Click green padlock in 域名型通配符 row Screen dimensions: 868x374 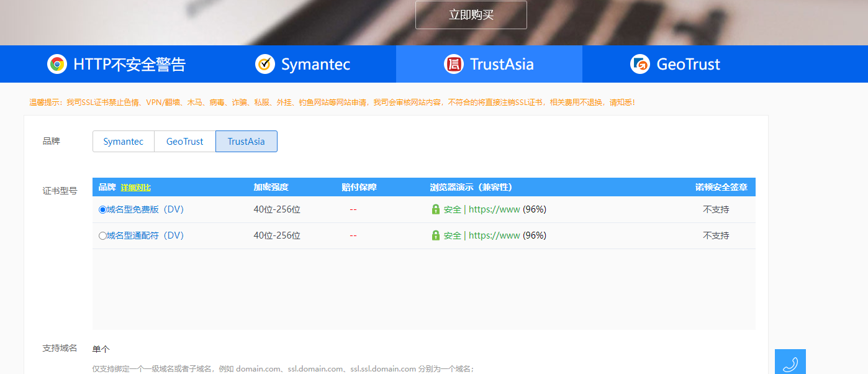435,235
